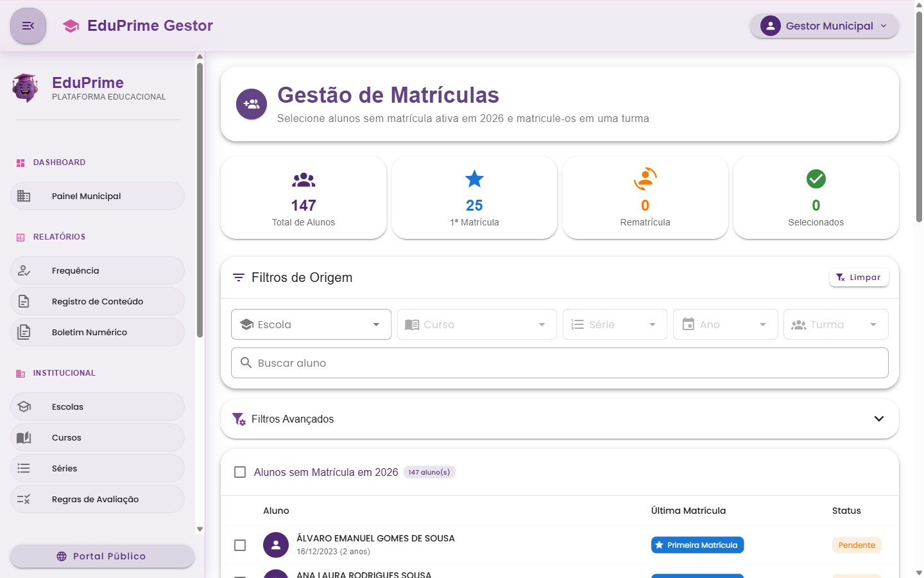Click the green Selecionados checkmark icon
Screen dimensions: 924x578
816,179
